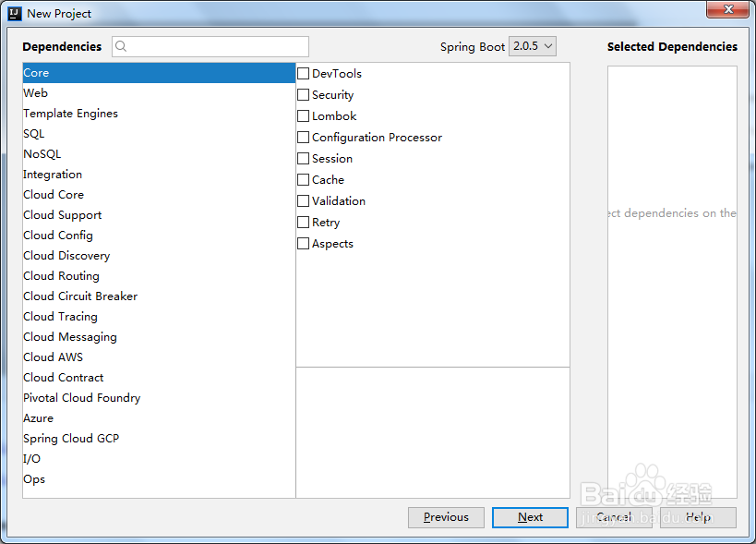Choose Spring Cloud GCP category
Screen dimensions: 756x544
pos(159,438)
